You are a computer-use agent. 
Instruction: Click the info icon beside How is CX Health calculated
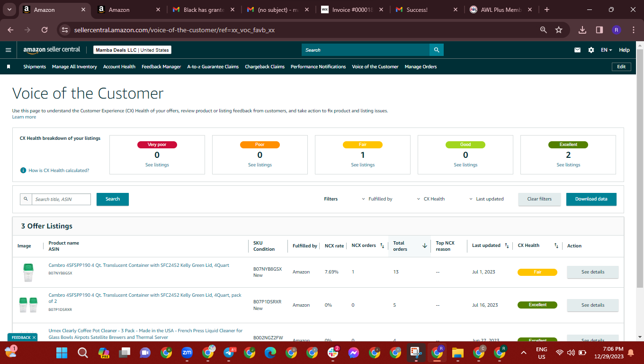(x=23, y=170)
